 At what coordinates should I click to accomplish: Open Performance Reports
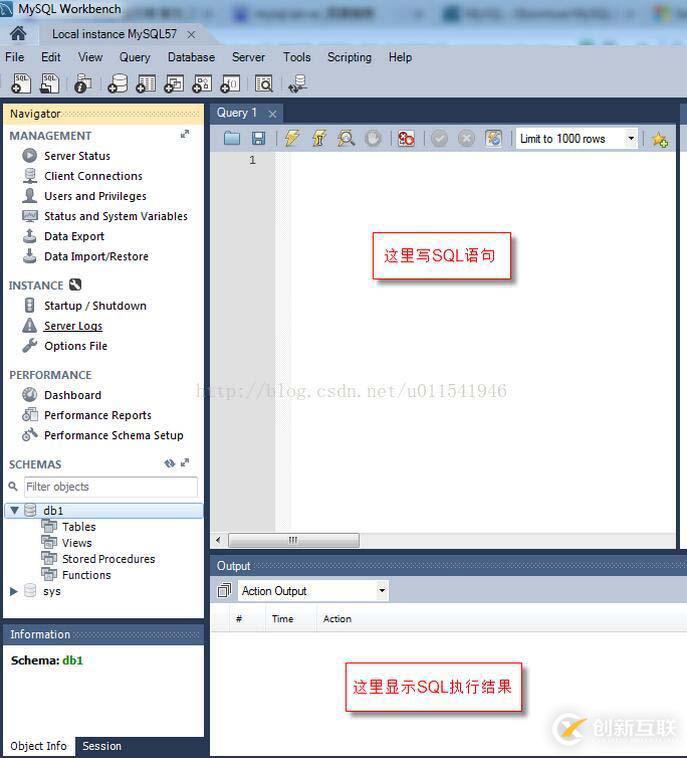tap(98, 415)
